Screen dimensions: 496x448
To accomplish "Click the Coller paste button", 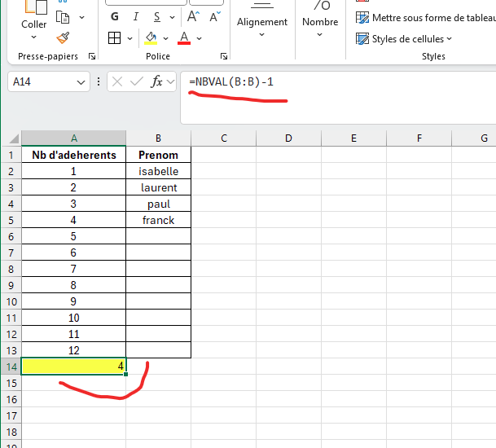I will 34,24.
